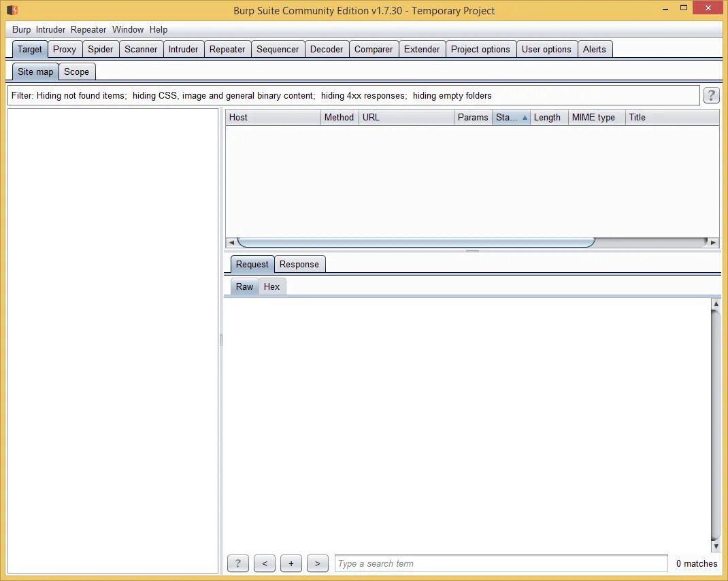The width and height of the screenshot is (728, 581).
Task: Switch to the Repeater tab
Action: 227,49
